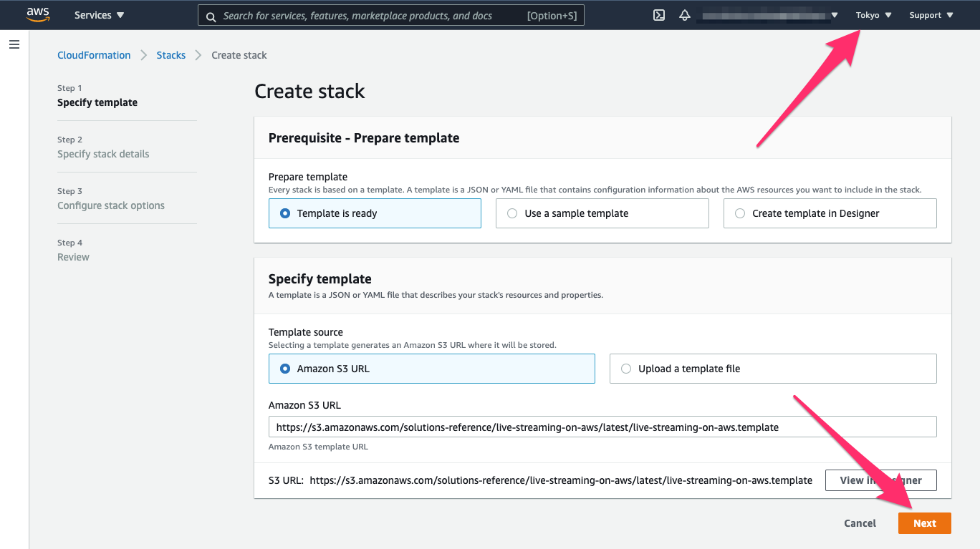
Task: Click the orange Next button
Action: [924, 523]
